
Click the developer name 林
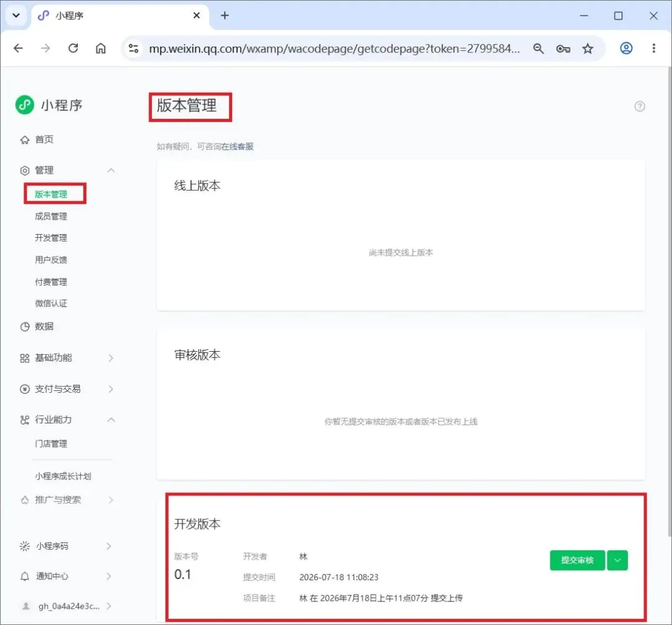303,557
